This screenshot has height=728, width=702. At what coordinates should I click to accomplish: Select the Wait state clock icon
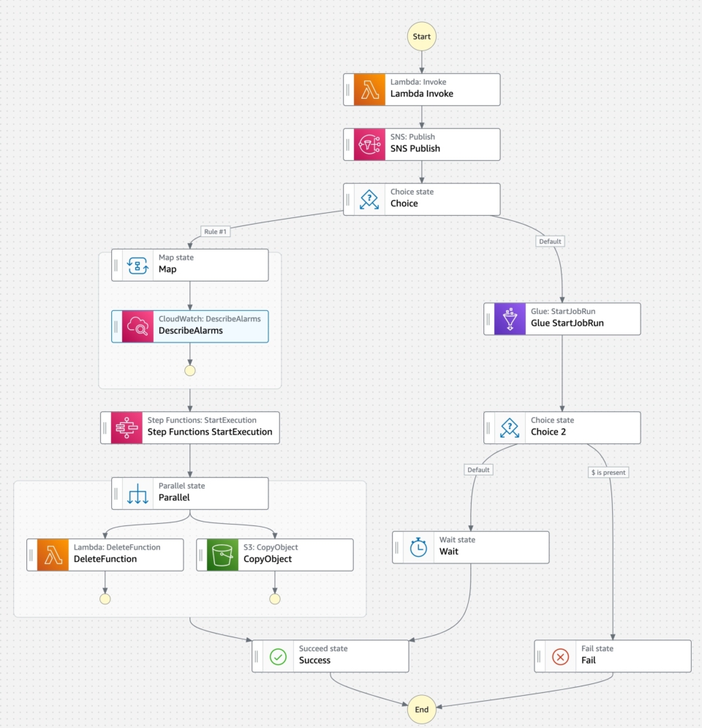tap(418, 547)
